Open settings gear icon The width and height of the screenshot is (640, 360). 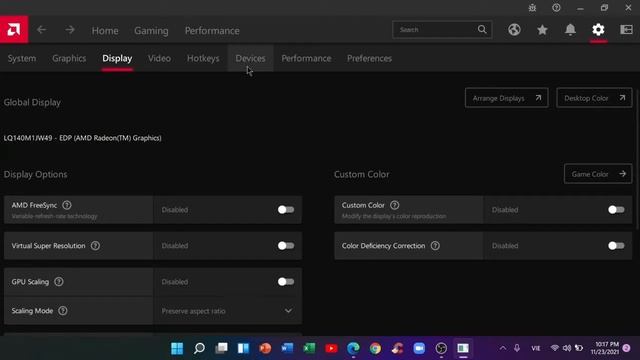(x=598, y=29)
